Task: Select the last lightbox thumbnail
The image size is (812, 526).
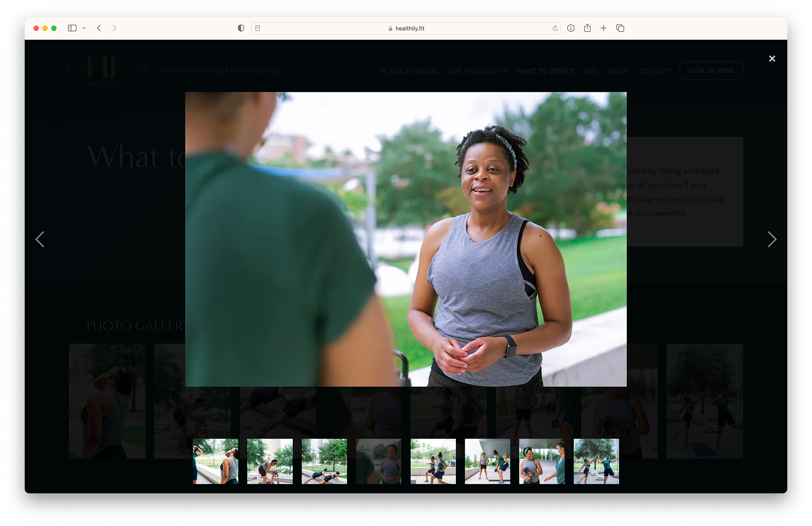Action: [x=596, y=461]
